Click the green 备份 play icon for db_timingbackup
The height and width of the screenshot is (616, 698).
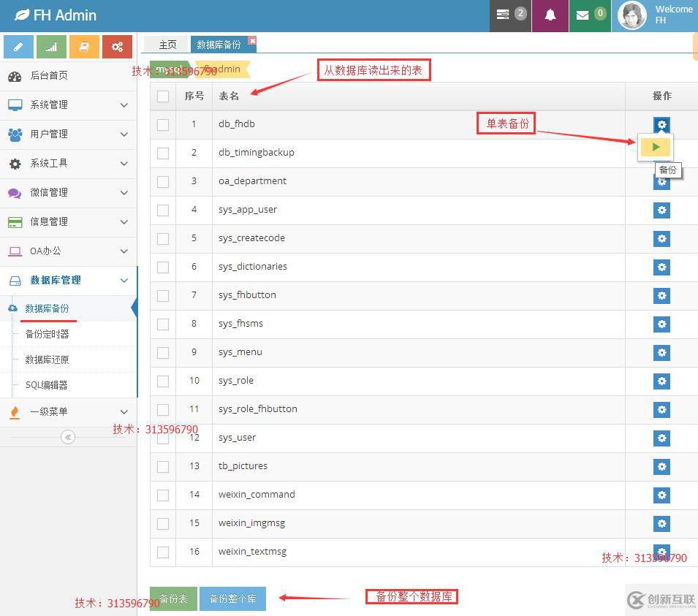coord(655,146)
